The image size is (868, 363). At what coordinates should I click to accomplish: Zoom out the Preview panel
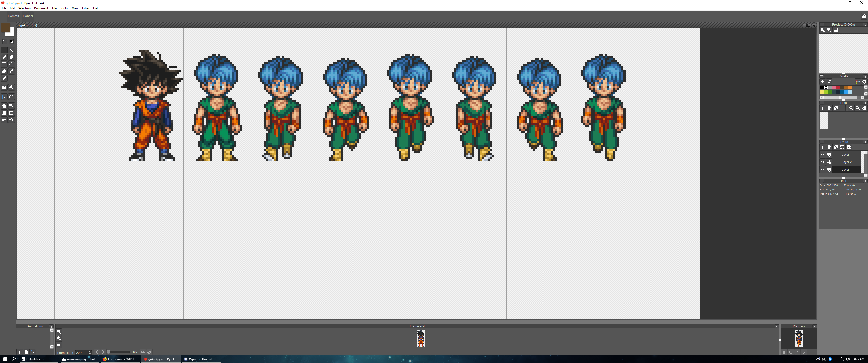(829, 30)
